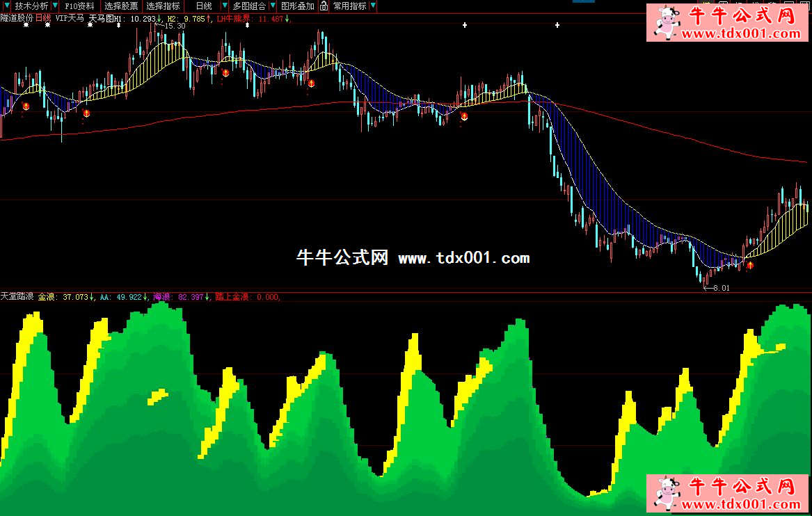Viewport: 812px width, 516px height.
Task: Open the 多图组合 menu
Action: click(249, 6)
